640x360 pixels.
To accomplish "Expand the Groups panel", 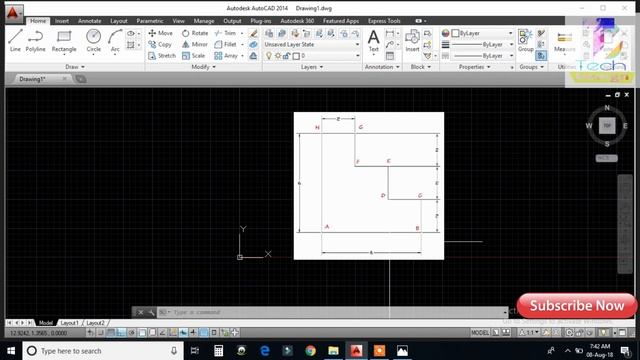I will click(x=531, y=67).
